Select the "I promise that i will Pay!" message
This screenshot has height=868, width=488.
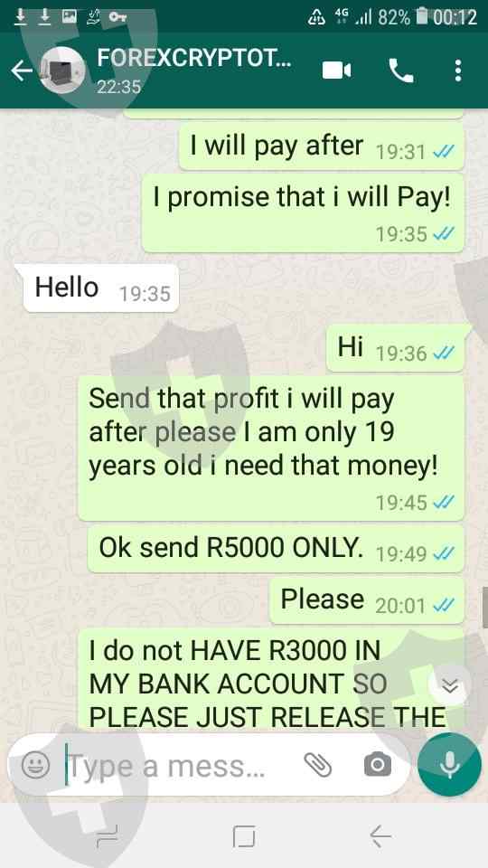[x=303, y=212]
